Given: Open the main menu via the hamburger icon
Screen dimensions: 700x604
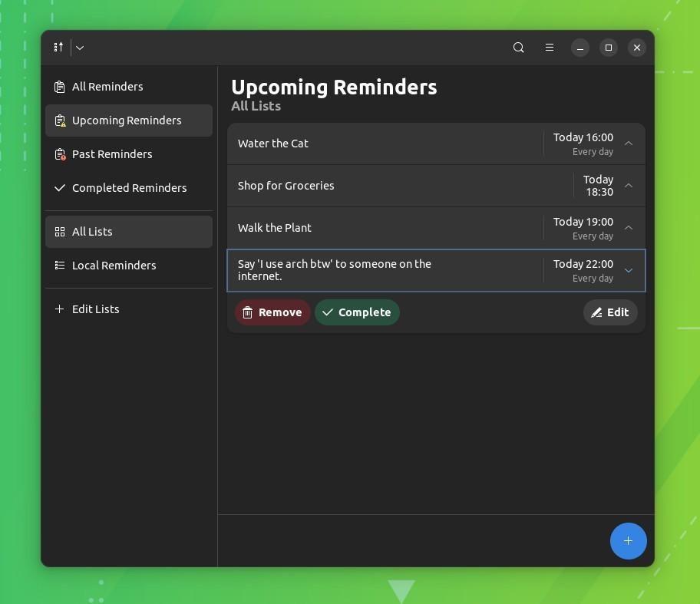Looking at the screenshot, I should [550, 47].
